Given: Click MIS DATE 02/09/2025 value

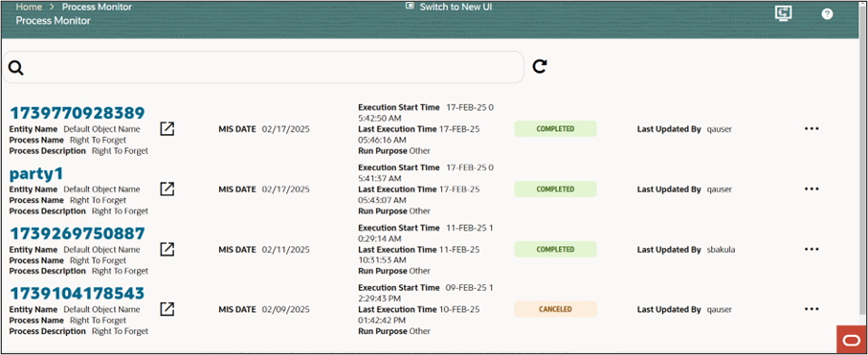Looking at the screenshot, I should [x=285, y=309].
